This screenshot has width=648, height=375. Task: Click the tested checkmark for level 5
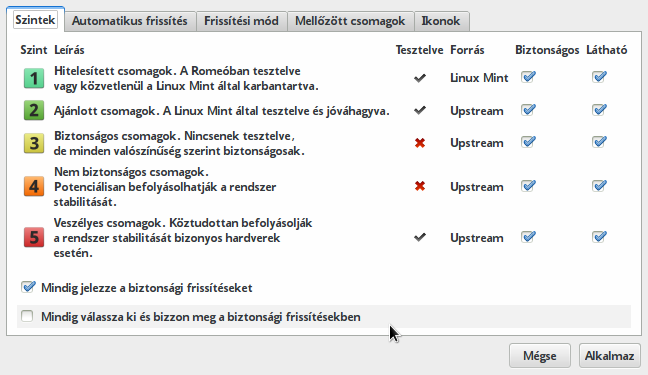[420, 237]
